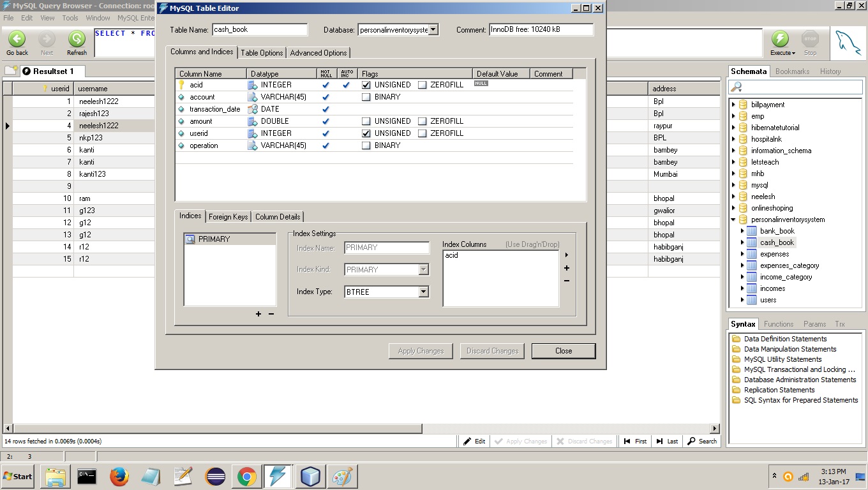Add a new index with plus icon
The height and width of the screenshot is (490, 868).
point(258,314)
